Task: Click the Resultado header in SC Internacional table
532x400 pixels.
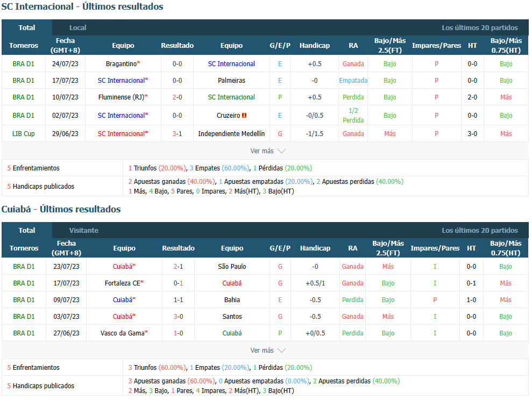Action: coord(177,45)
